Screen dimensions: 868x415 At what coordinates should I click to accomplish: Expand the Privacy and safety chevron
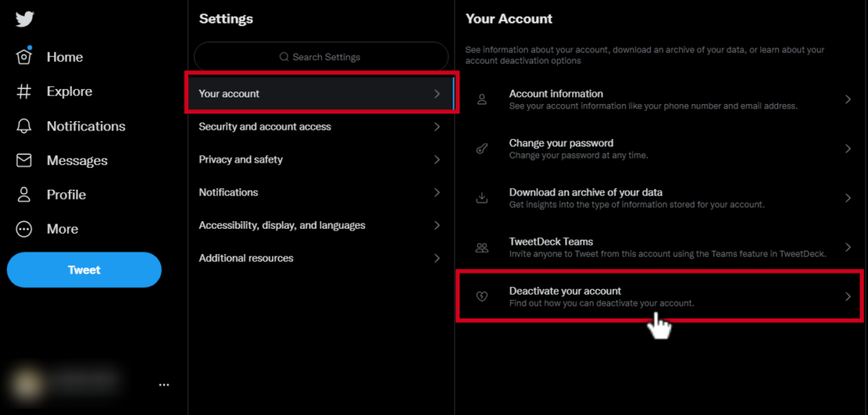tap(437, 159)
